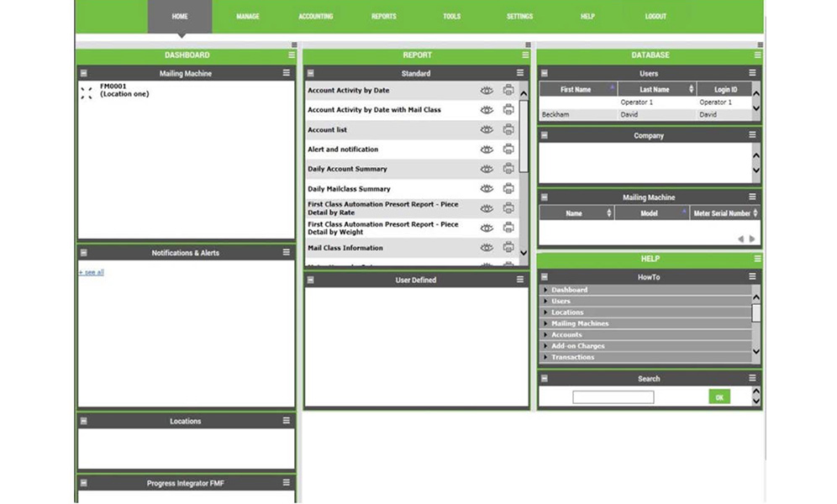Click the OK search button
Image resolution: width=837 pixels, height=504 pixels.
tap(719, 397)
